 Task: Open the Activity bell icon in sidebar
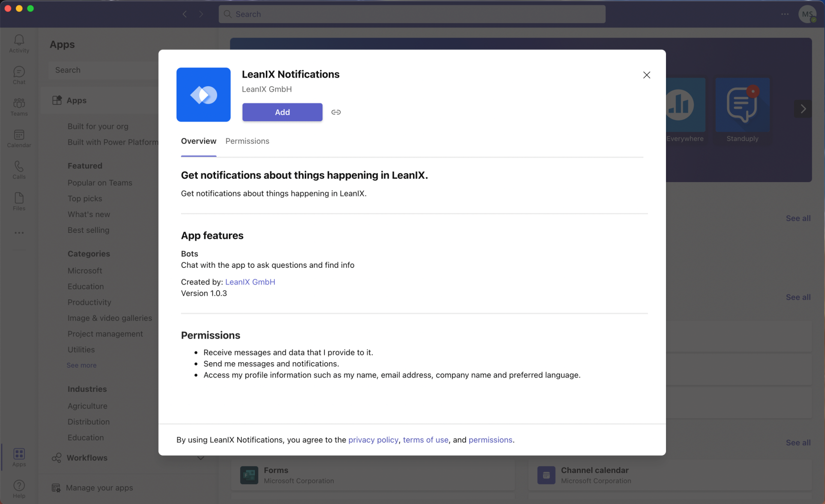19,43
